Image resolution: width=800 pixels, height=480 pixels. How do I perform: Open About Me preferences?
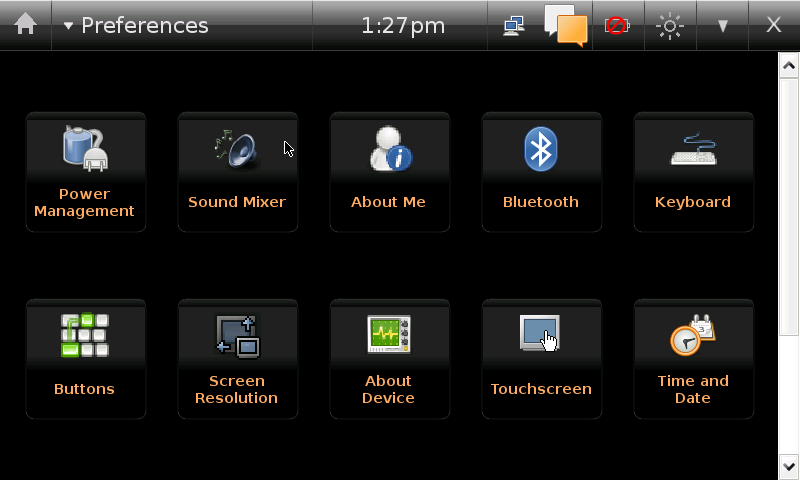click(390, 172)
